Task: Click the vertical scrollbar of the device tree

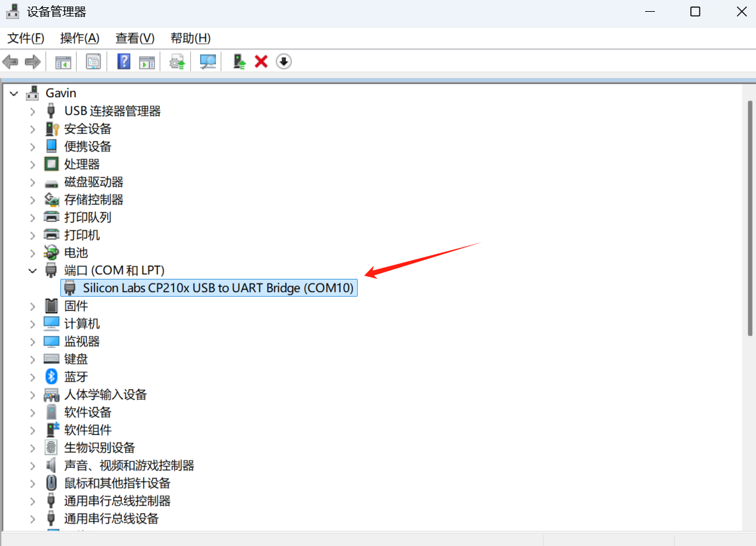Action: pyautogui.click(x=749, y=217)
